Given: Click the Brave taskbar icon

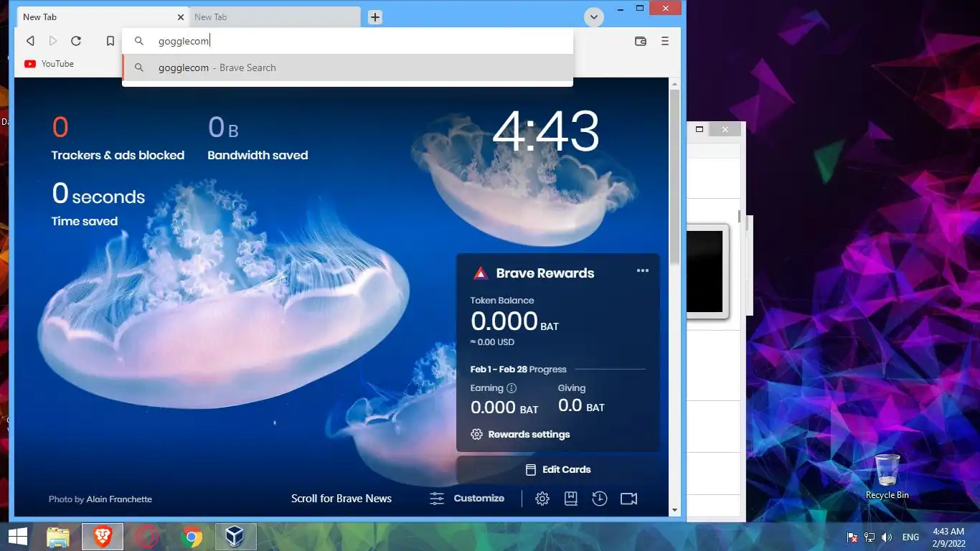Looking at the screenshot, I should tap(103, 537).
